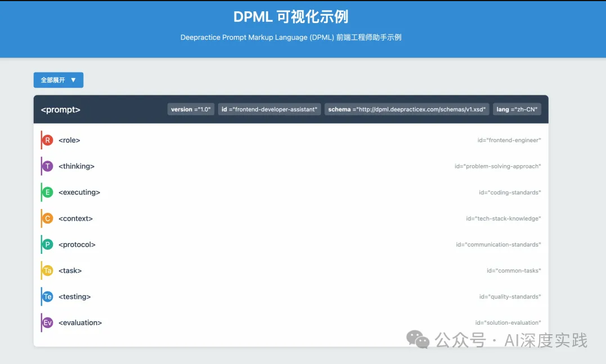The image size is (606, 364).
Task: Click the yellow Ta icon beside <task>
Action: pos(47,270)
